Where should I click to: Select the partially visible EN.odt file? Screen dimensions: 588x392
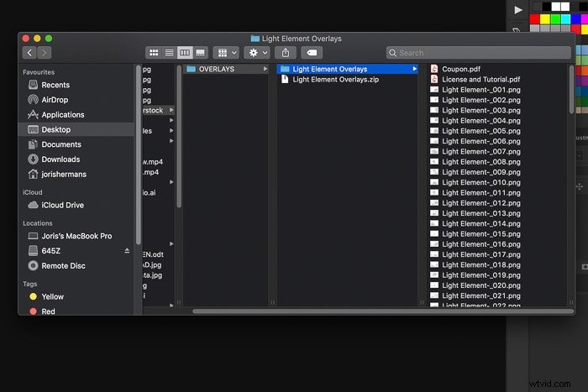(153, 254)
